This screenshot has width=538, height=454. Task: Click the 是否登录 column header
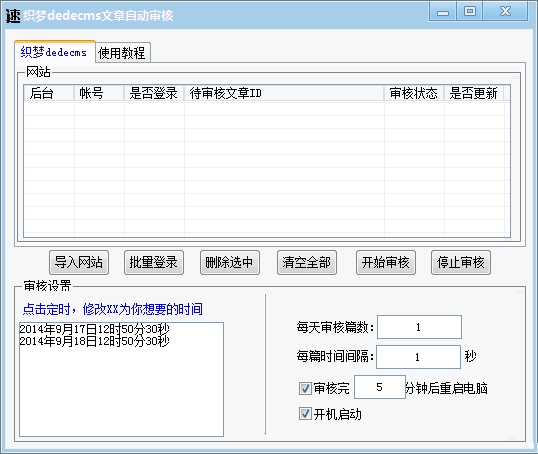[154, 93]
